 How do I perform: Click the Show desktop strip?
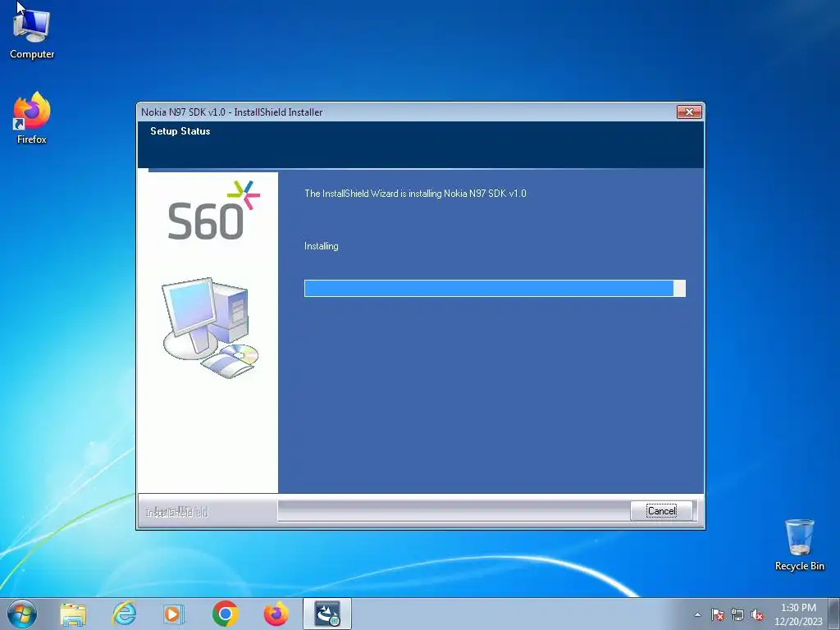[x=834, y=614]
